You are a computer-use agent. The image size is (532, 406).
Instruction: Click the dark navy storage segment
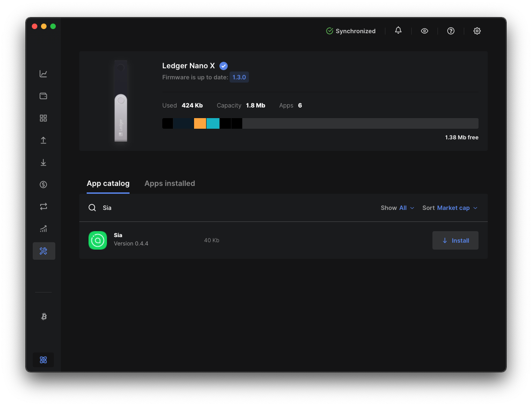(x=183, y=123)
